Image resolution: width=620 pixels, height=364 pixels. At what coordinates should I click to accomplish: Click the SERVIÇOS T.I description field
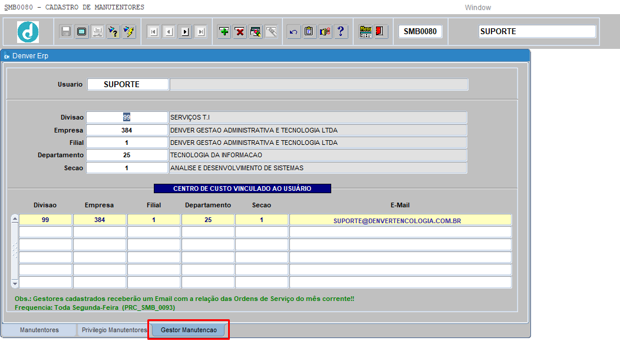tap(318, 117)
